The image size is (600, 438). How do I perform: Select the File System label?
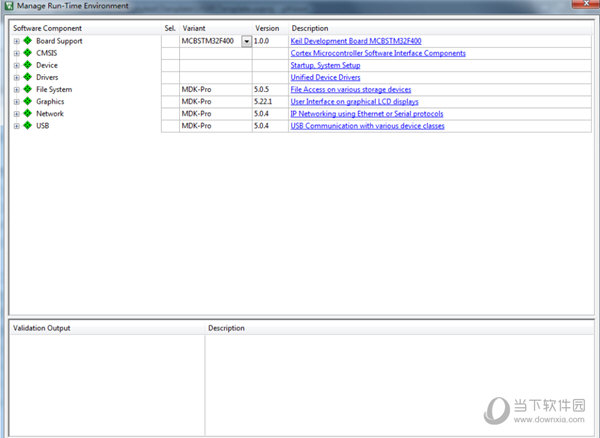coord(54,90)
